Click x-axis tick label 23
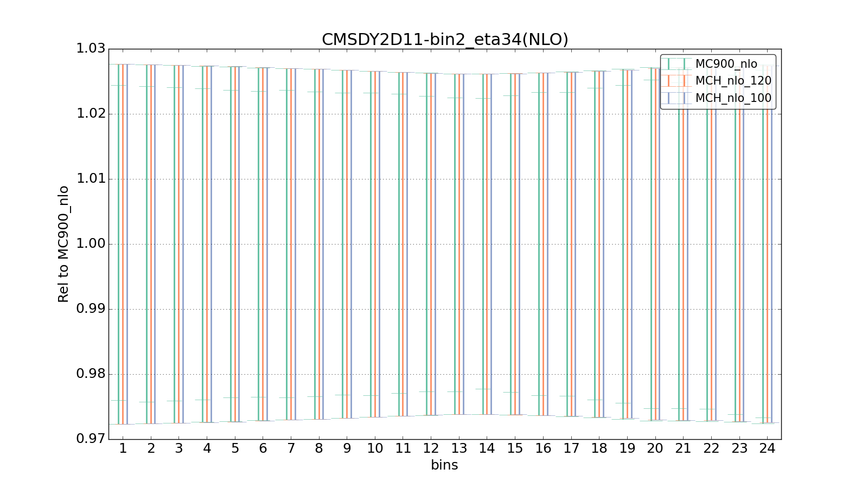 click(739, 449)
